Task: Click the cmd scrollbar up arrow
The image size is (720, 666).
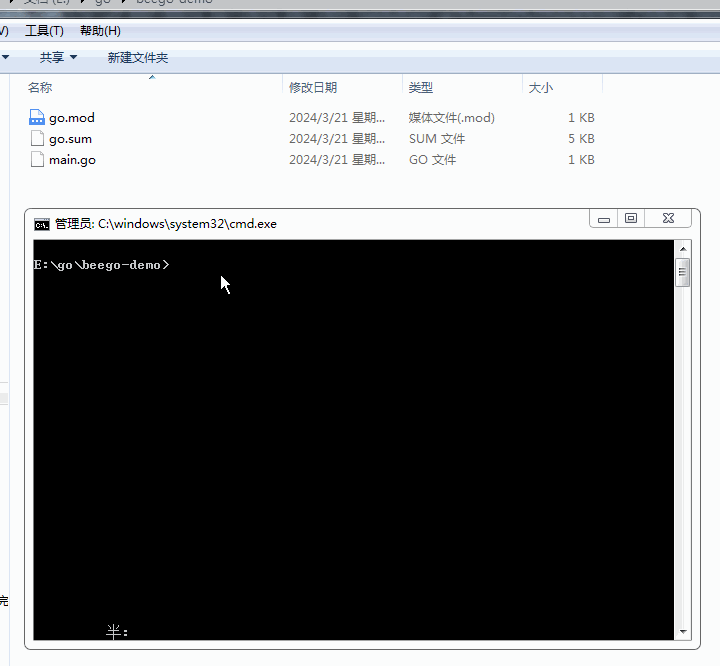Action: tap(683, 249)
